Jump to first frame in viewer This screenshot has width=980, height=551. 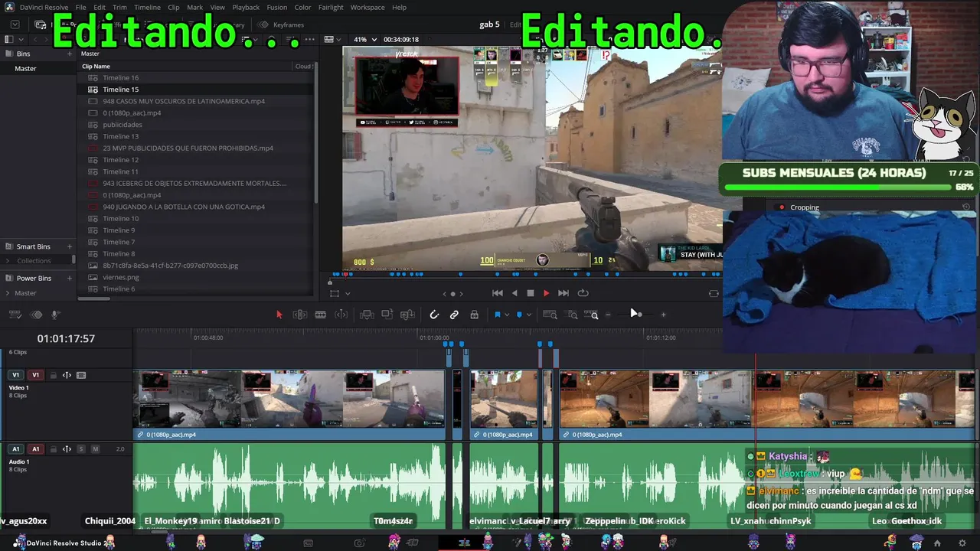pos(498,293)
